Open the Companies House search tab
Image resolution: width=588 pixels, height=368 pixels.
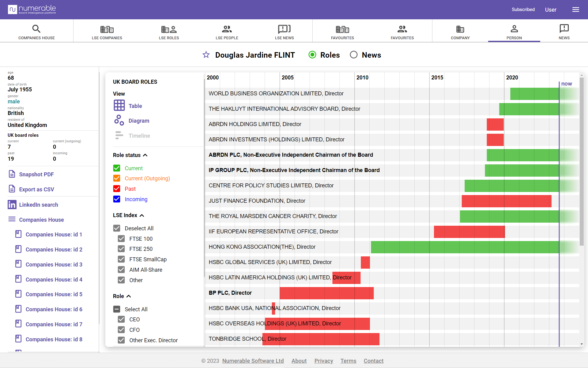tap(36, 32)
